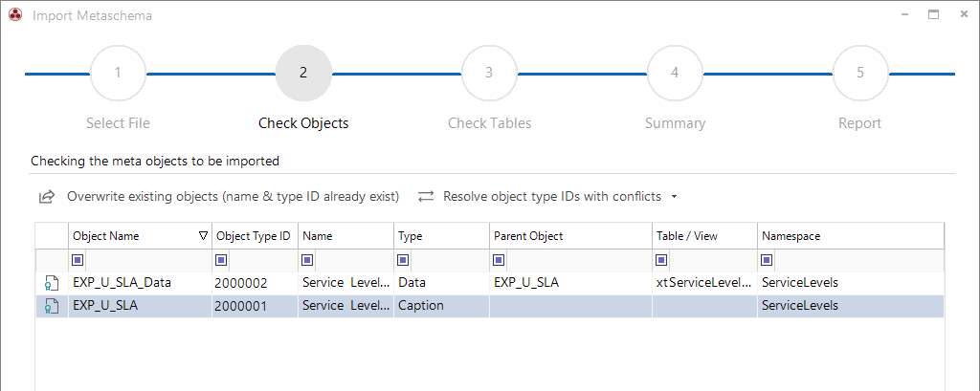This screenshot has height=391, width=980.
Task: Select step 2 Check Objects circle
Action: click(x=303, y=73)
